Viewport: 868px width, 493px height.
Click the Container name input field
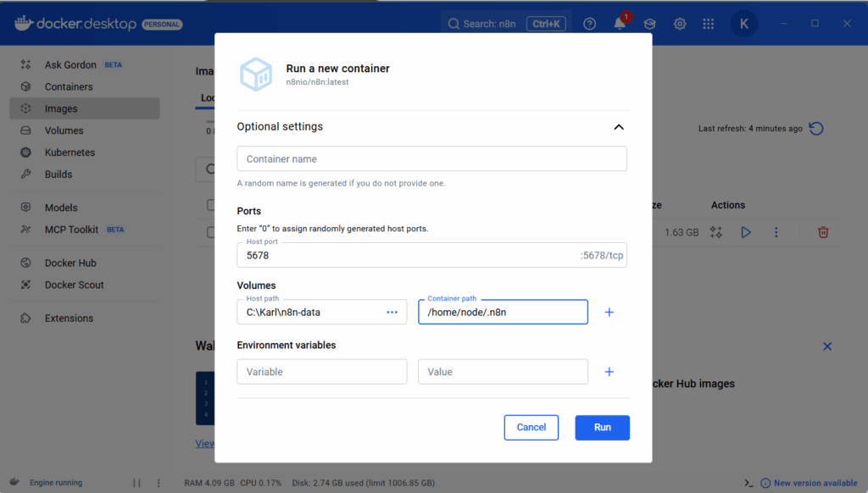click(431, 158)
